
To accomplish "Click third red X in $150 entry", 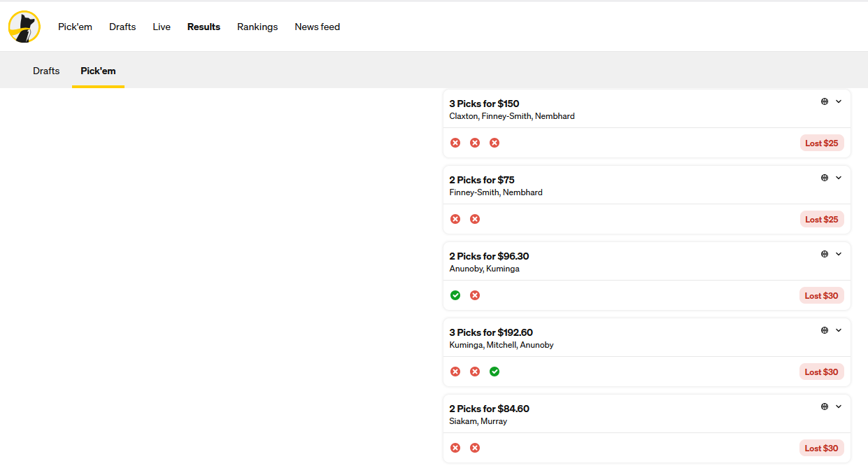I will click(495, 143).
